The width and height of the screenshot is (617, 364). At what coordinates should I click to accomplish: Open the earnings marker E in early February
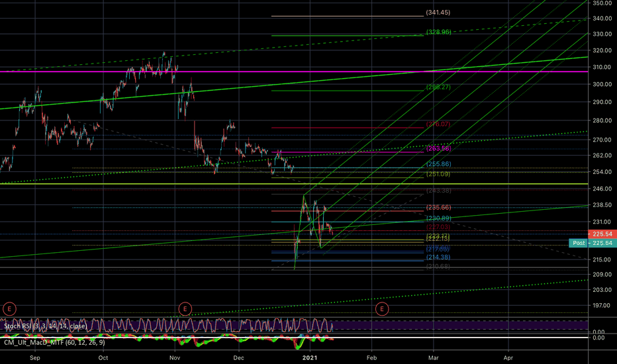382,309
